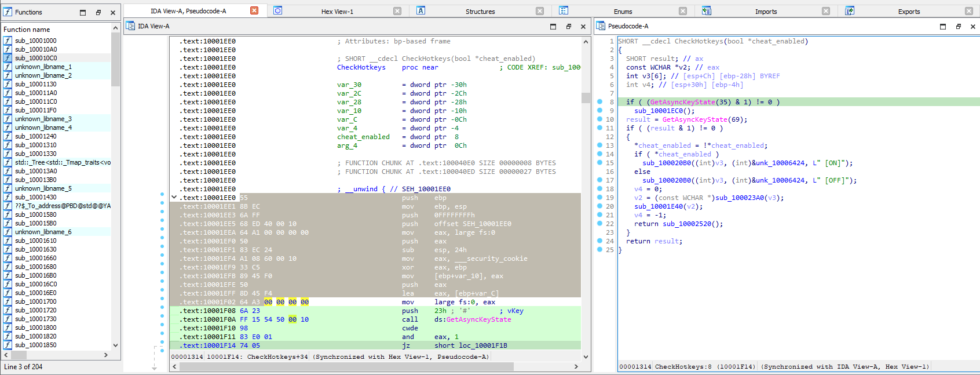Image resolution: width=980 pixels, height=375 pixels.
Task: Click the Enums tab icon
Action: click(564, 11)
